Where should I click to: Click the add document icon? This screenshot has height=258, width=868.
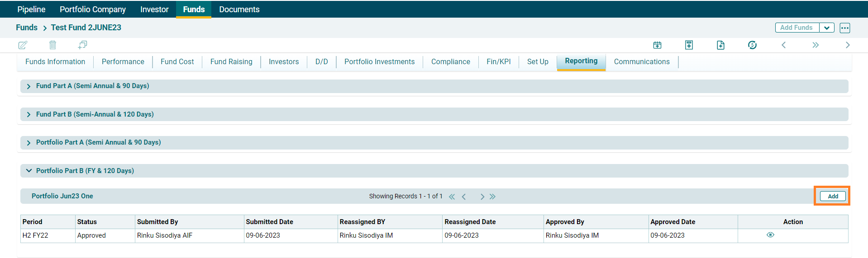point(720,45)
